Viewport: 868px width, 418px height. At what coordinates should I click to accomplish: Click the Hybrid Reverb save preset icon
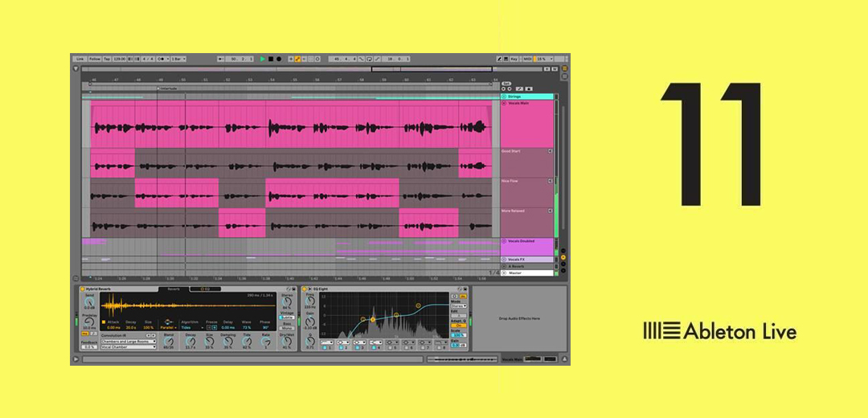294,289
